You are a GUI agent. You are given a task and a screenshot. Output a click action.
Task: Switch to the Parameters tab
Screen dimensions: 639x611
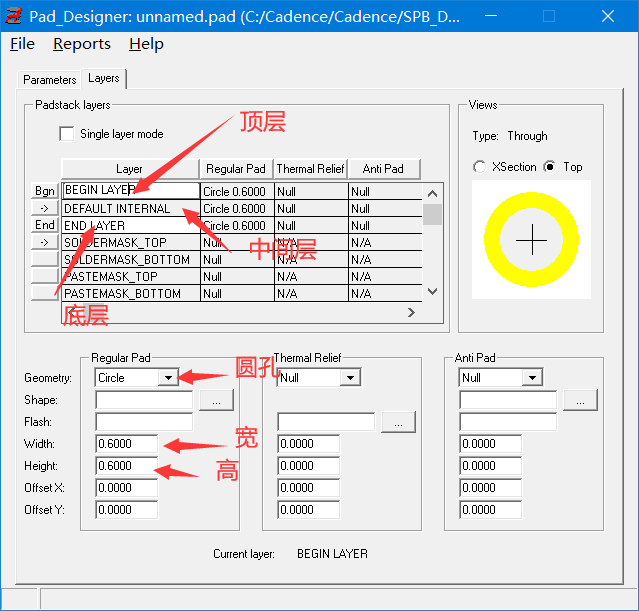pos(49,79)
